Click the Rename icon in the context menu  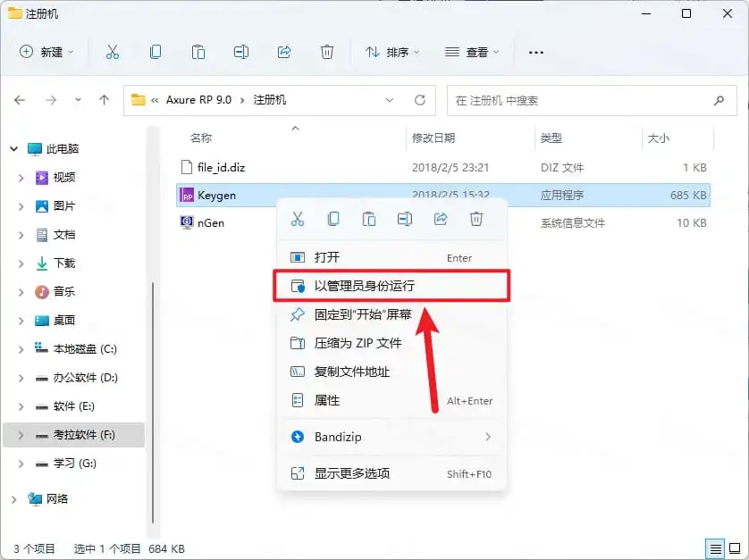(405, 219)
